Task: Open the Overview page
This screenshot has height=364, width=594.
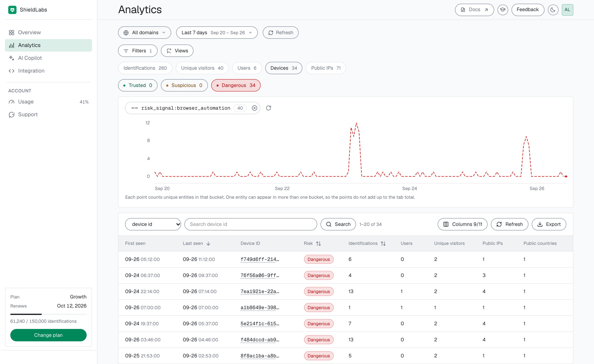Action: coord(48,33)
